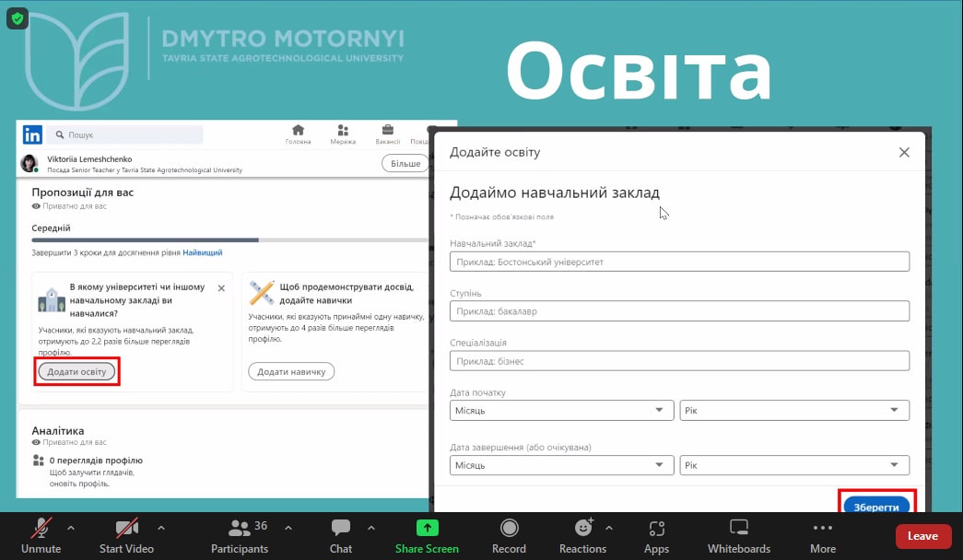Open video options caret beside Start Video
The height and width of the screenshot is (560, 963).
tap(161, 528)
